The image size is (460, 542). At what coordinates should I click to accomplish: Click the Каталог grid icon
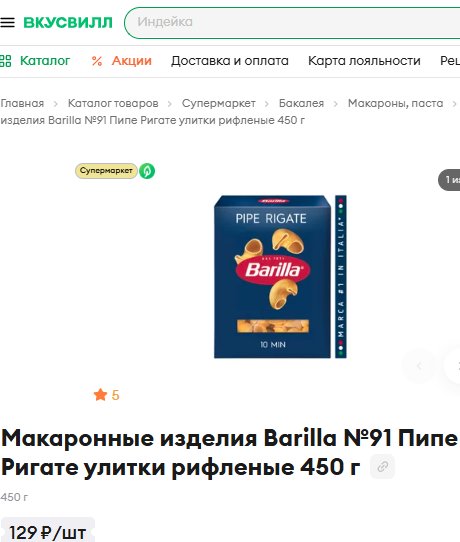point(6,61)
